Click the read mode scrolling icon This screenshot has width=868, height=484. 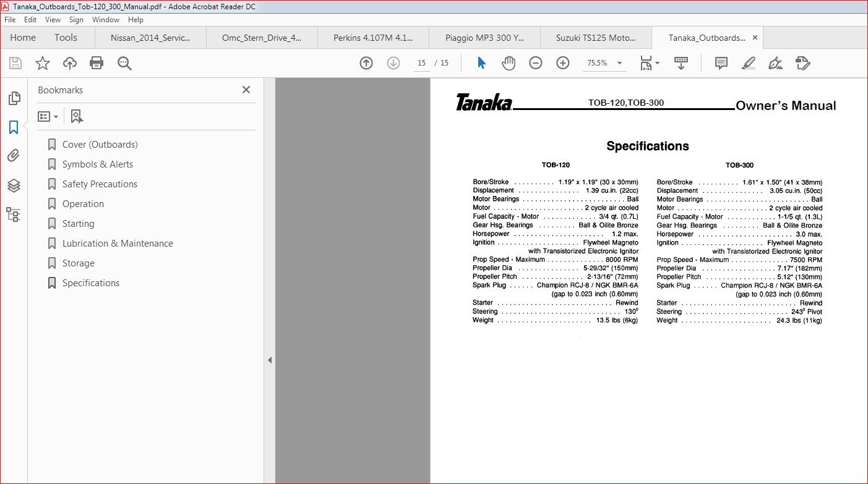(x=681, y=63)
